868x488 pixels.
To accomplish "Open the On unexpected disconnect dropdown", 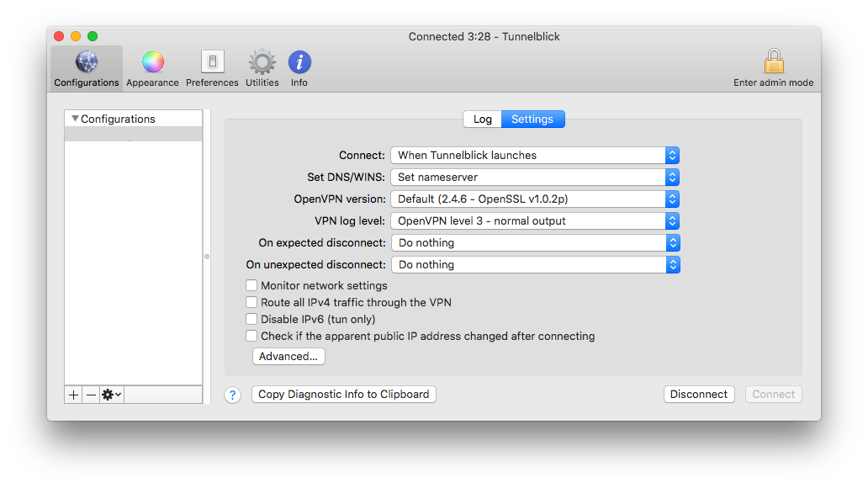I will pos(535,265).
